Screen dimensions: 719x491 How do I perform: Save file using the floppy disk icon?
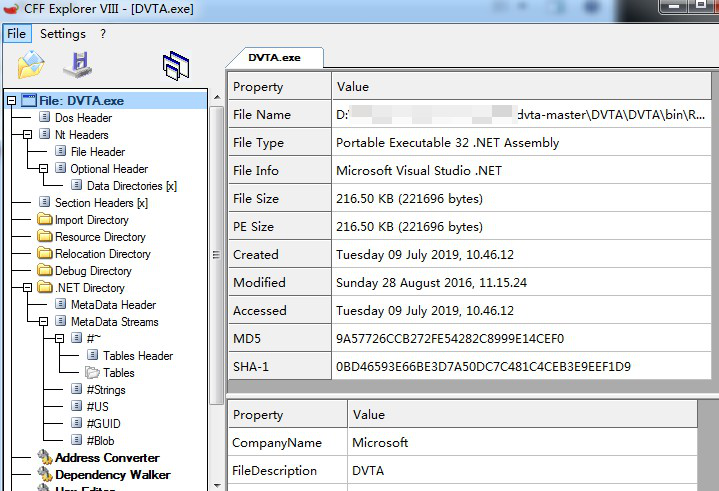click(78, 65)
